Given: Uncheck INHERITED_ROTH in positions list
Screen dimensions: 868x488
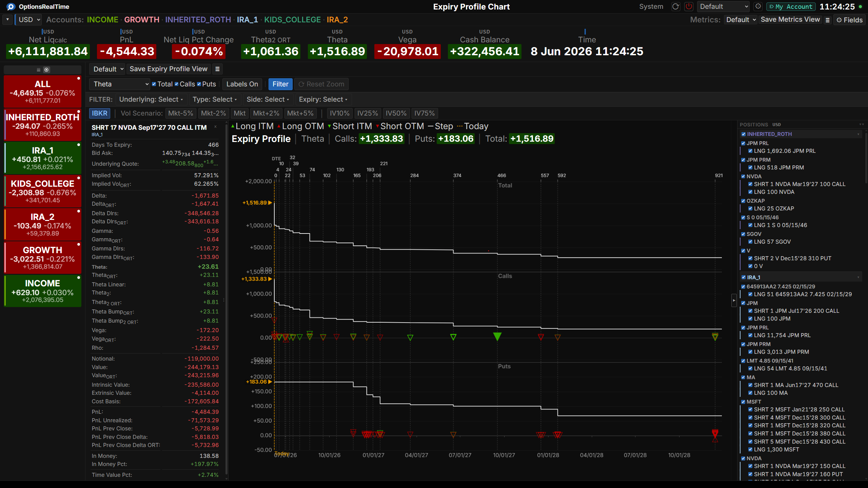Looking at the screenshot, I should click(744, 134).
